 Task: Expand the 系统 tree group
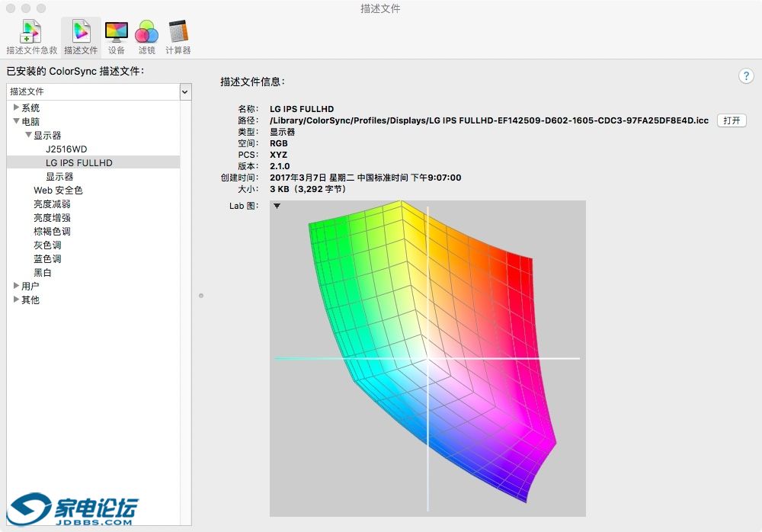[x=17, y=108]
